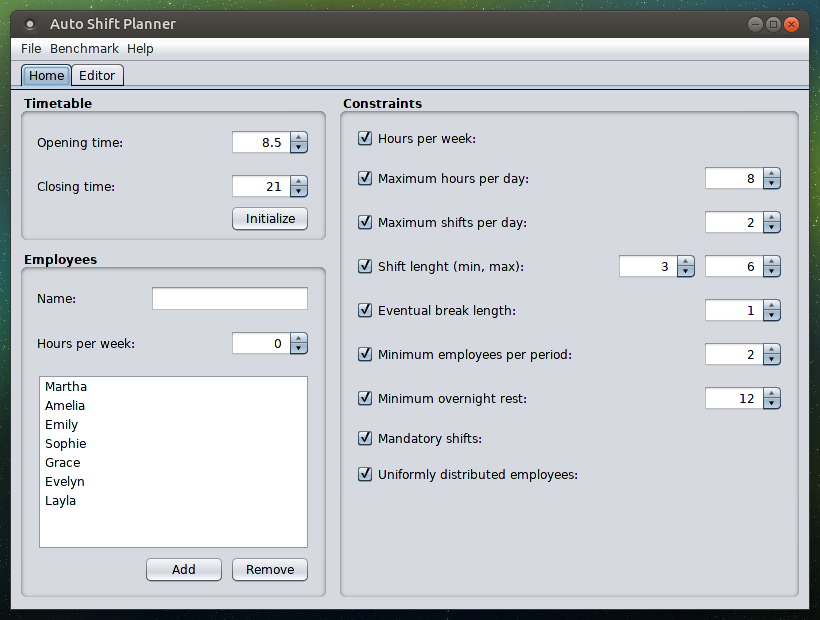This screenshot has width=820, height=620.
Task: Click the Minimum overnight rest value field
Action: 734,398
